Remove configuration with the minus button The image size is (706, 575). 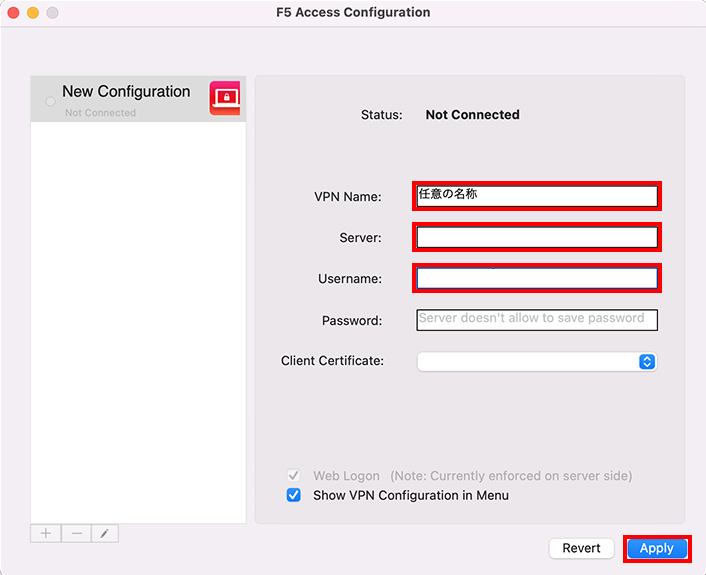pyautogui.click(x=77, y=534)
